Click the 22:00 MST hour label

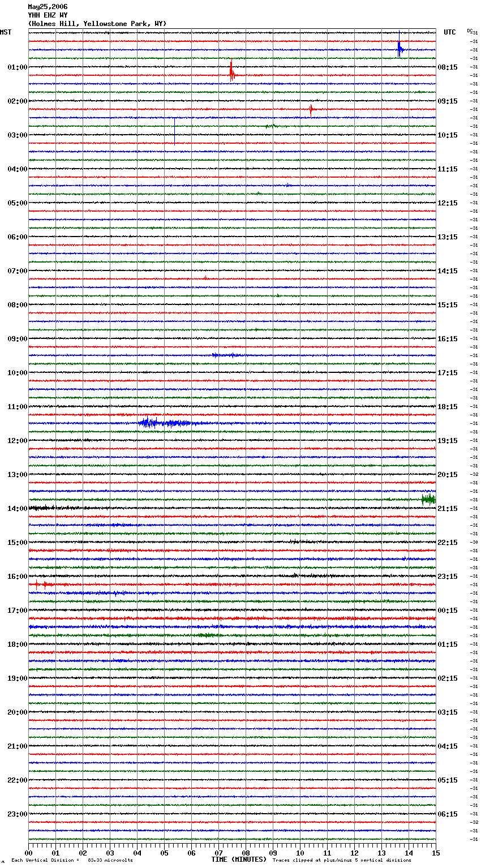(18, 780)
